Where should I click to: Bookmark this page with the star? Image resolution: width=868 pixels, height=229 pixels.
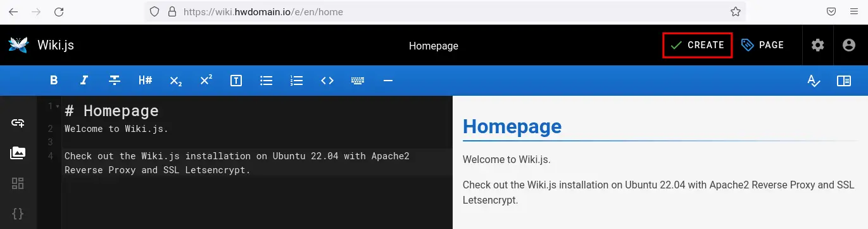pos(736,11)
